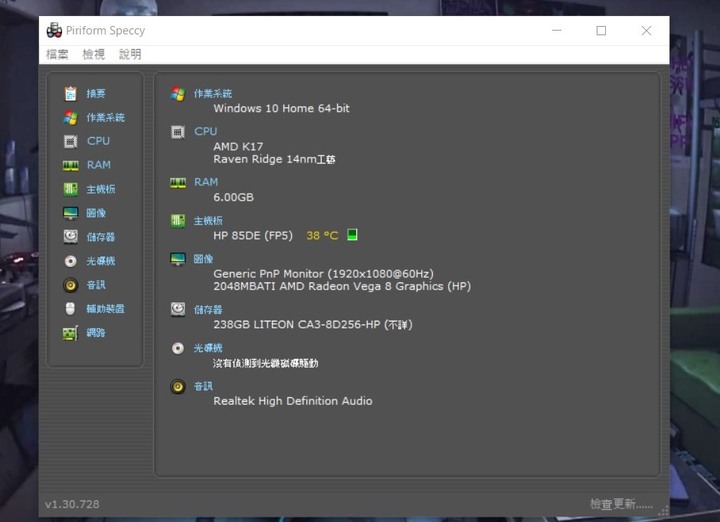720x522 pixels.
Task: Click the 網路 network card icon in sidebar
Action: [x=70, y=333]
